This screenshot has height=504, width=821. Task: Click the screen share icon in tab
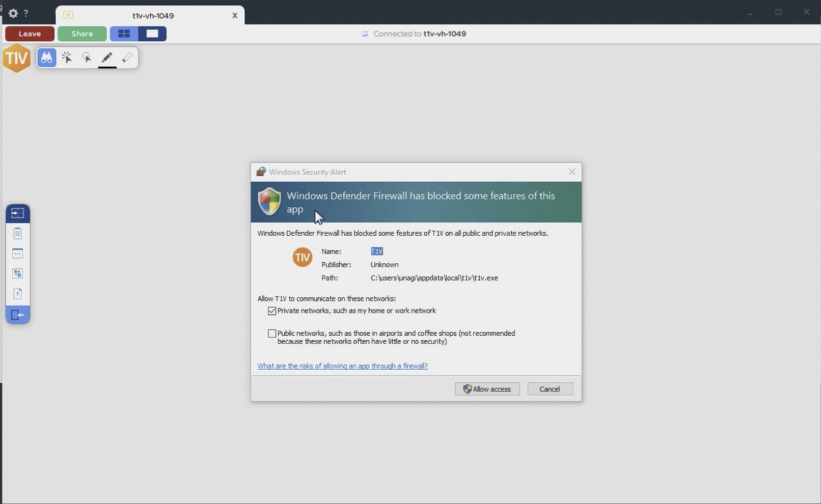pyautogui.click(x=68, y=15)
